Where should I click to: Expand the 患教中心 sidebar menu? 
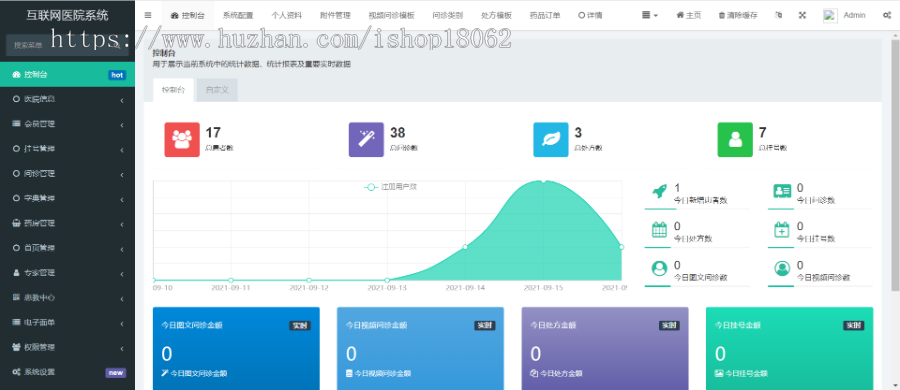pos(68,298)
